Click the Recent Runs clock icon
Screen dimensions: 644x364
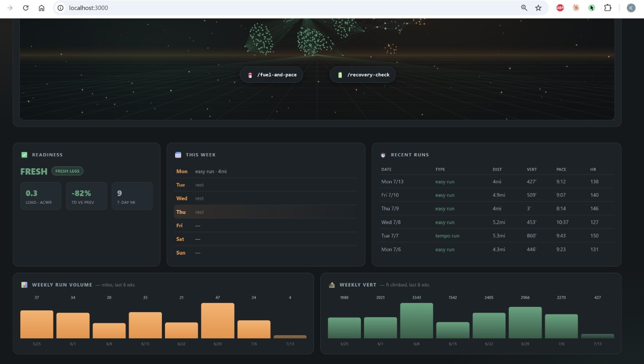pos(383,155)
